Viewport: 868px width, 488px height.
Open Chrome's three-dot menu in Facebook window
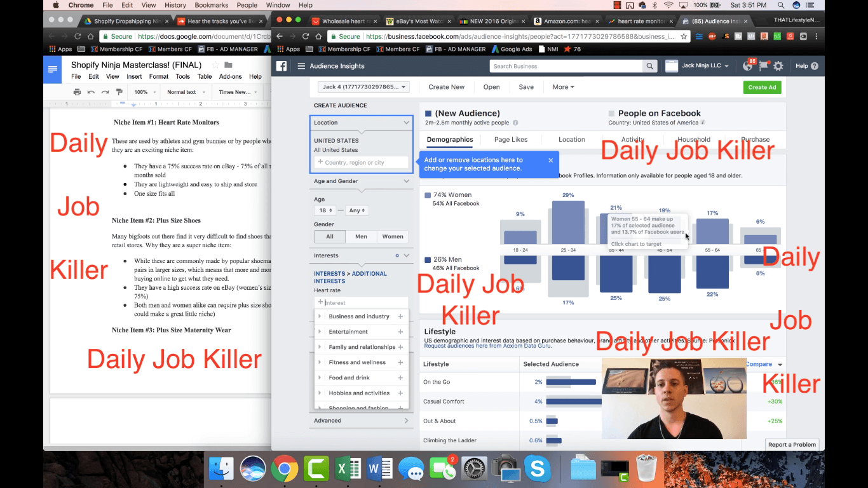pos(816,36)
